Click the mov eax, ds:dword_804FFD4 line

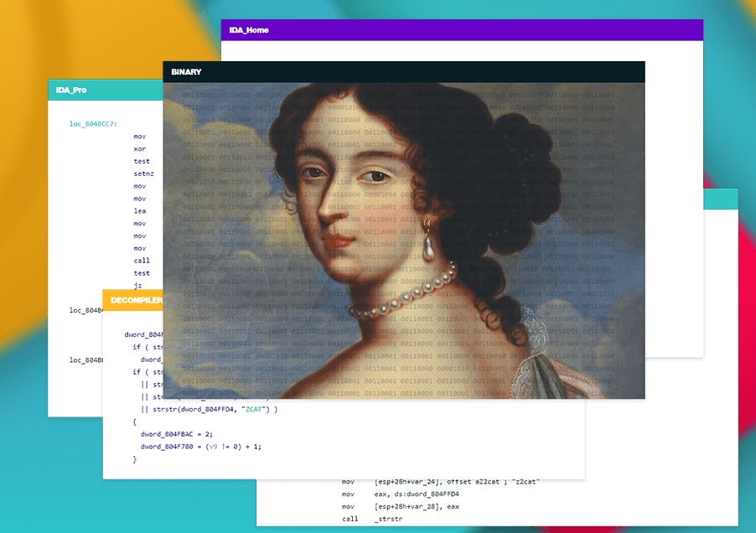(400, 494)
